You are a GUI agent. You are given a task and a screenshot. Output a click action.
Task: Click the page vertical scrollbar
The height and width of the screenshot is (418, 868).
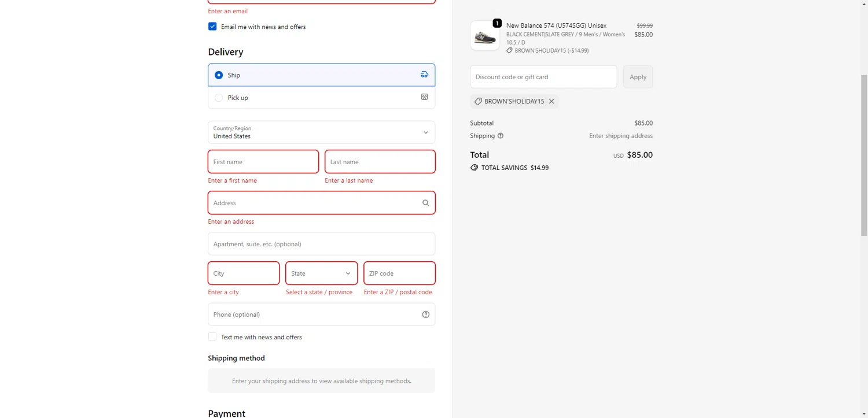coord(864,155)
